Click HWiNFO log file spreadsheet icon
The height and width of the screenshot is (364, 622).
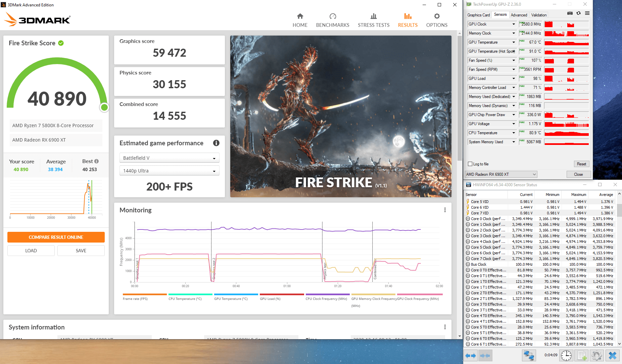pos(582,356)
